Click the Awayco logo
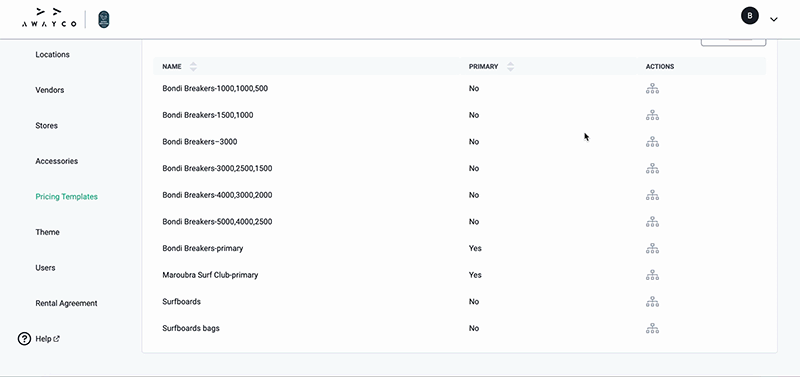 pyautogui.click(x=49, y=18)
